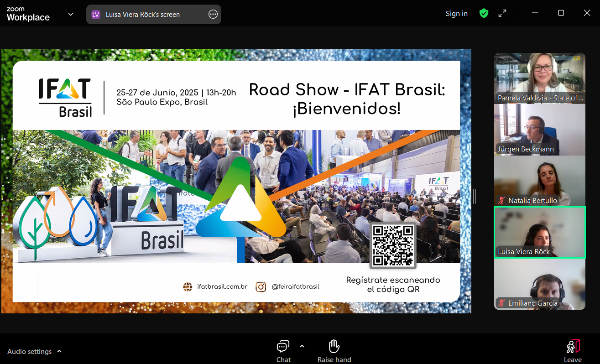Leave the meeting

573,351
